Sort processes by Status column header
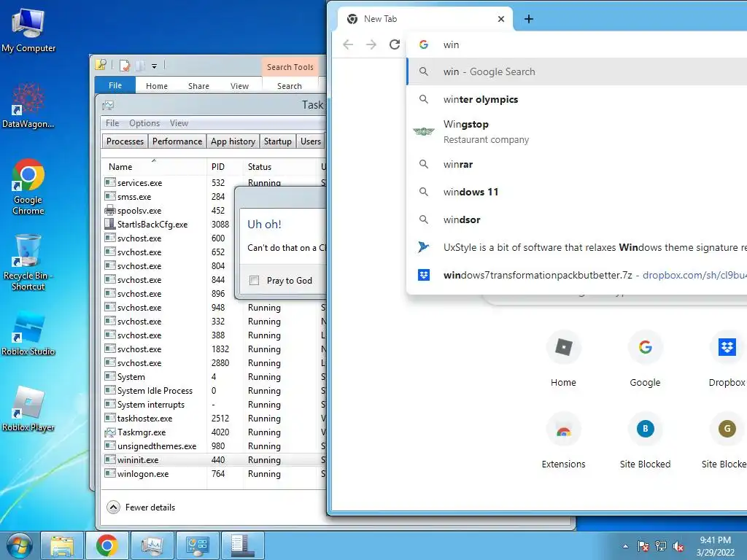The image size is (747, 560). (x=281, y=167)
